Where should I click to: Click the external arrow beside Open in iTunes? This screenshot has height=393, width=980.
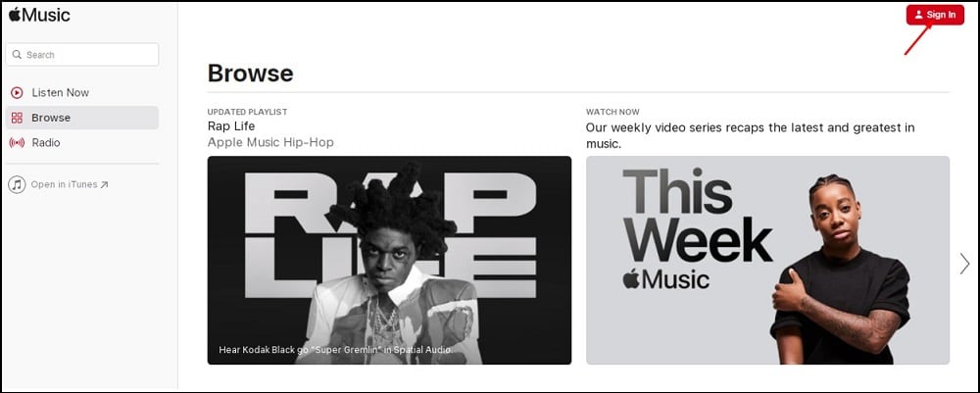[105, 185]
